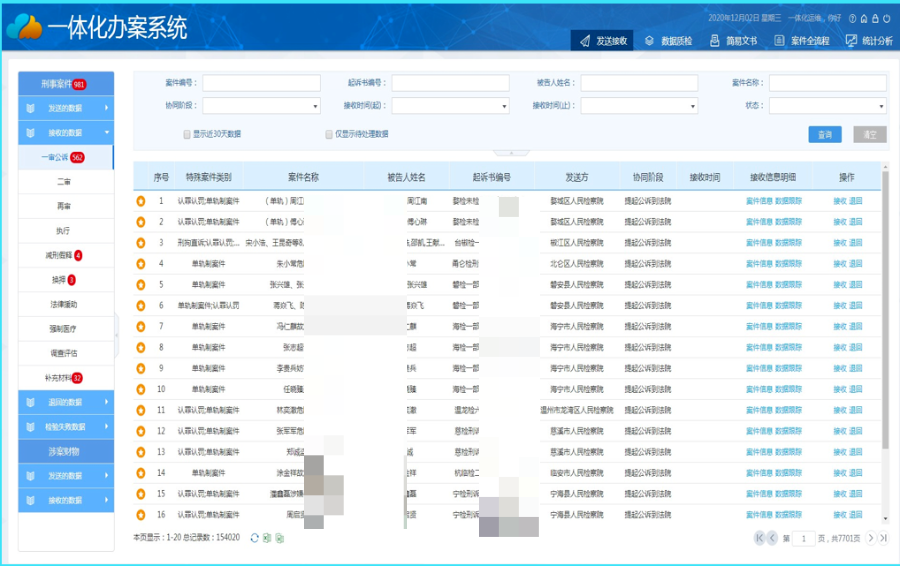Screen dimensions: 900x566
Task: Click the second green export icon near record count
Action: pyautogui.click(x=280, y=538)
